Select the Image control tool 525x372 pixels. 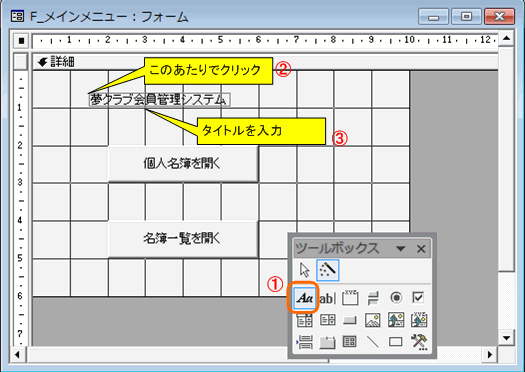[373, 320]
